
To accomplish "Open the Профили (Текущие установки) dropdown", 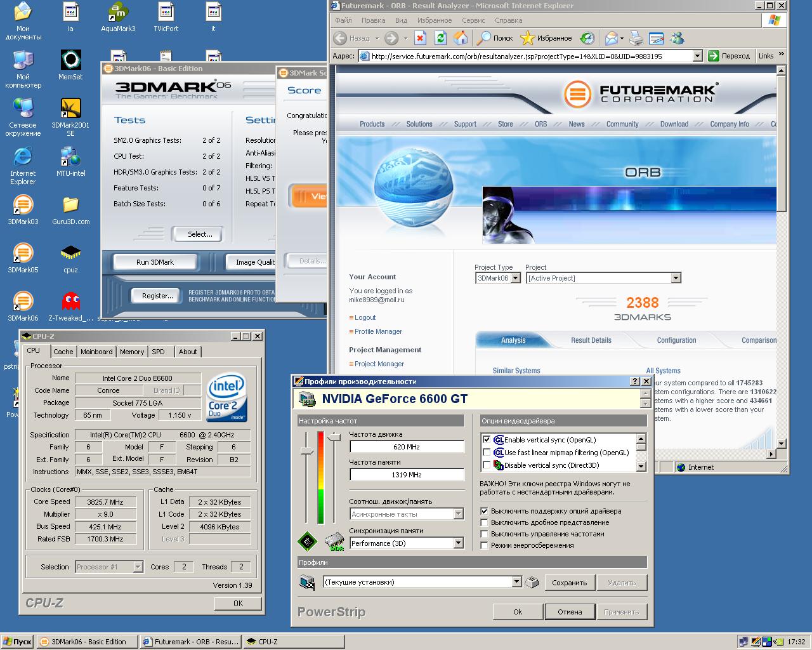I will tap(516, 582).
